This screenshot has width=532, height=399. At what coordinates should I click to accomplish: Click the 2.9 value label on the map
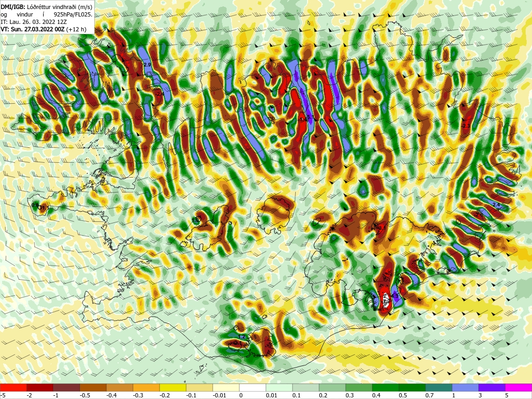click(147, 64)
